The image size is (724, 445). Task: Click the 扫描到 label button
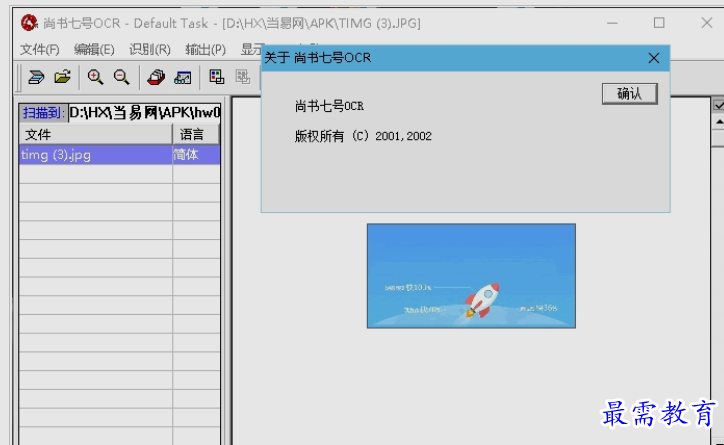tap(43, 113)
